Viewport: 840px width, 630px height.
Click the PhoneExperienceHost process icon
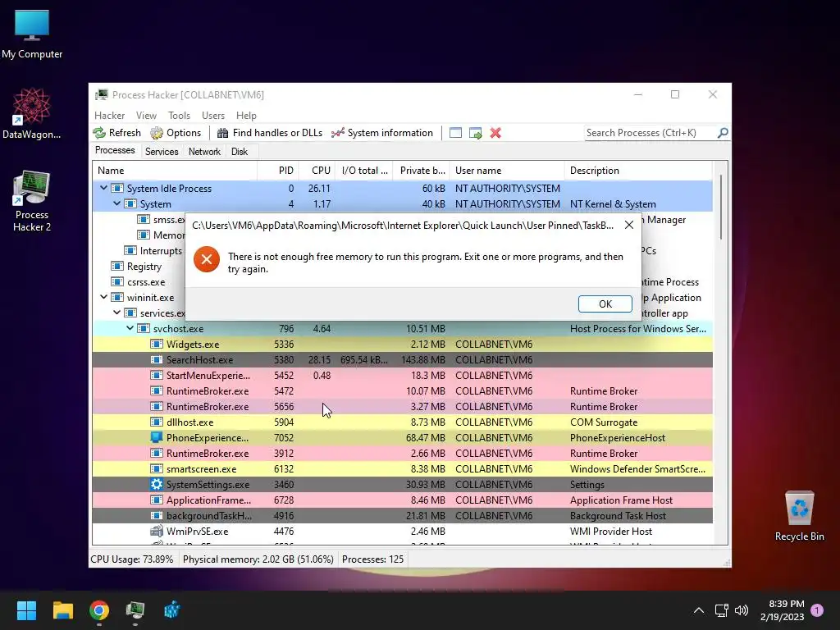157,438
